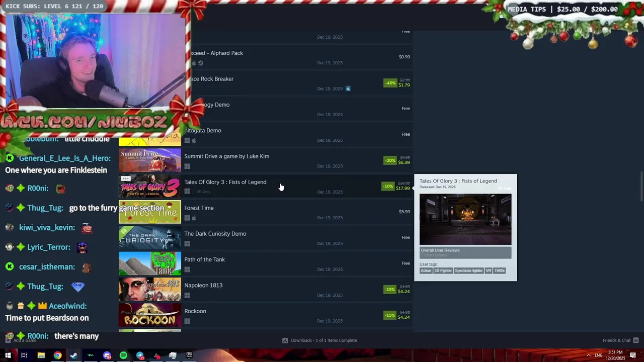Open Tales Of Glory 3 capsule thumbnail
Image resolution: width=644 pixels, height=362 pixels.
point(150,187)
